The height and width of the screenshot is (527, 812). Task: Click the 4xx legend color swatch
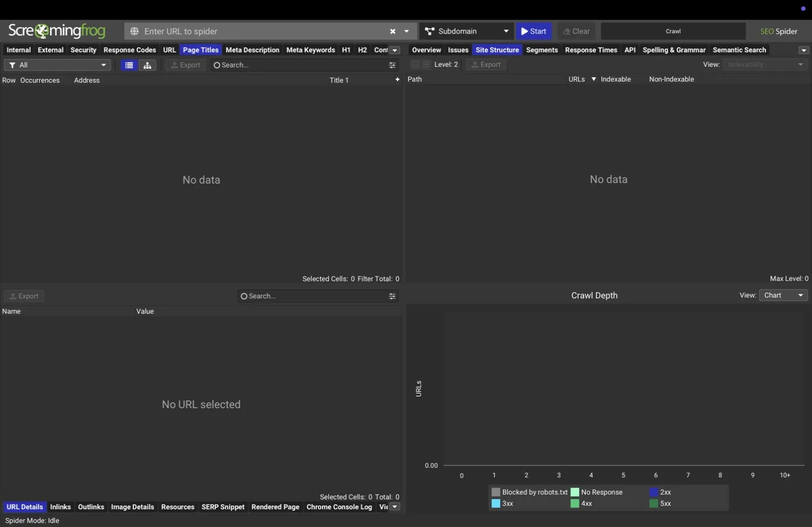575,503
